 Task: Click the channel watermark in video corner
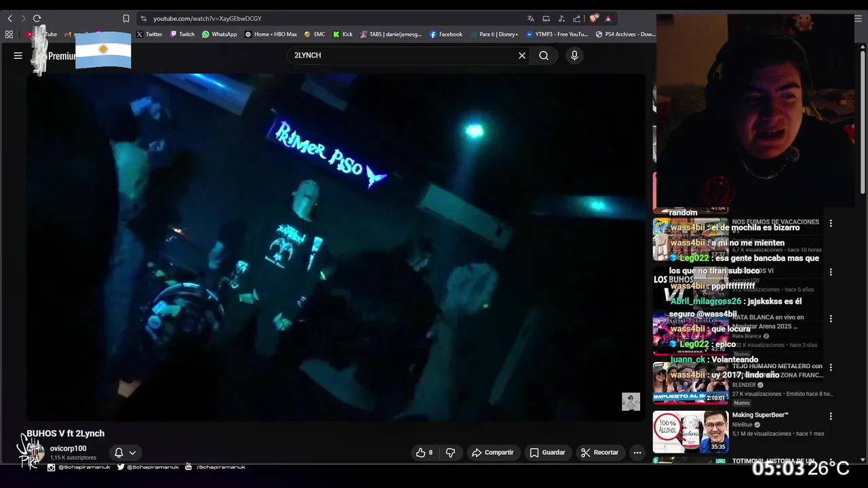[631, 401]
